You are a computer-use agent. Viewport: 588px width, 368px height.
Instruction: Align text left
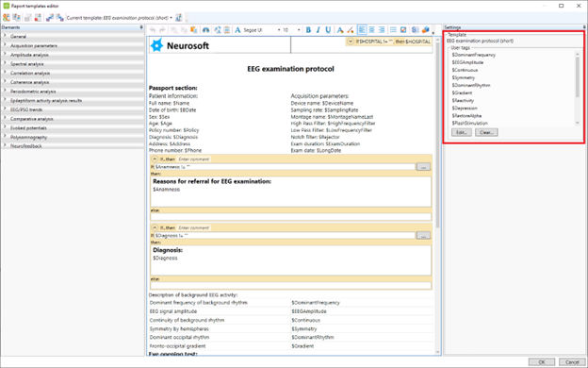[x=362, y=30]
